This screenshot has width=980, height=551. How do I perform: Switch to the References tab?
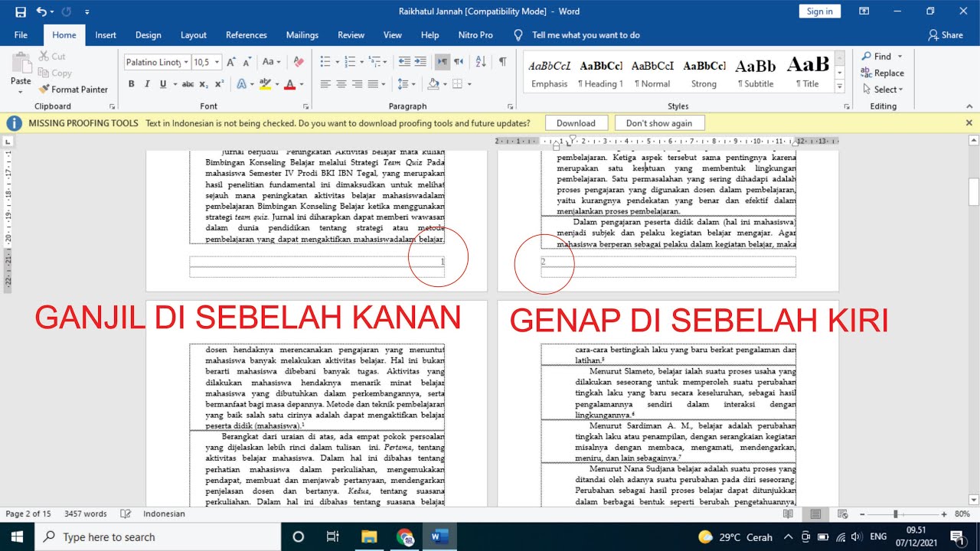tap(247, 35)
